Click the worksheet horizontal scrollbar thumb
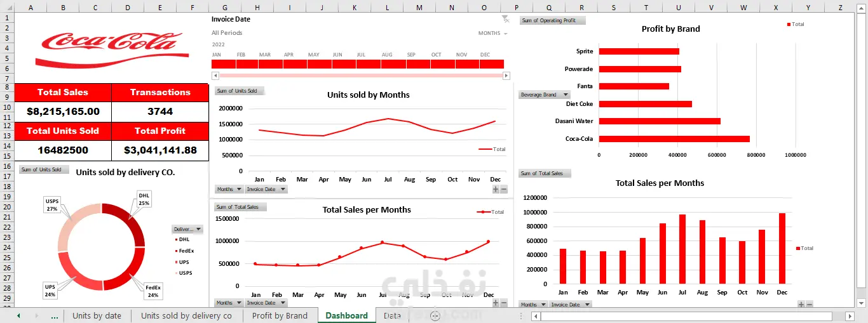The height and width of the screenshot is (323, 868). [x=686, y=316]
